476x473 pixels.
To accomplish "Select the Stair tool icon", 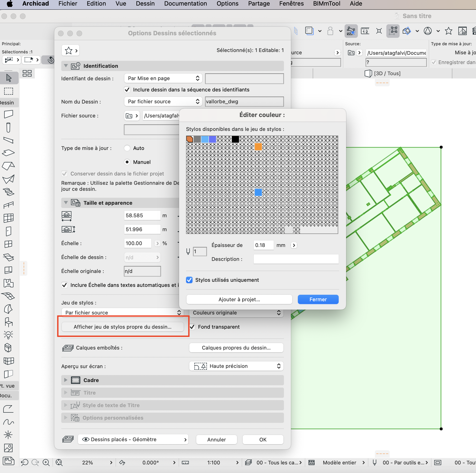I will click(9, 192).
